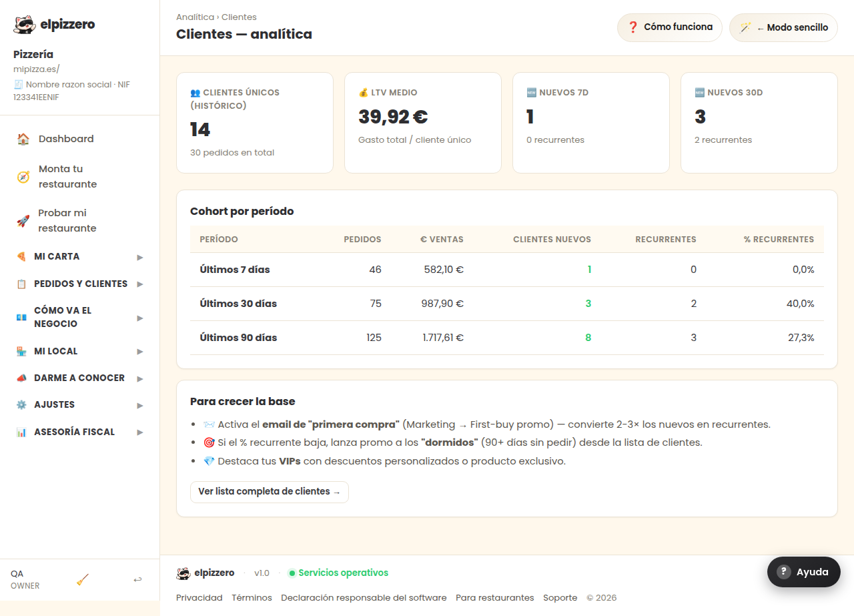Click the question mark icon on Ayuda
The height and width of the screenshot is (616, 854).
tap(784, 572)
